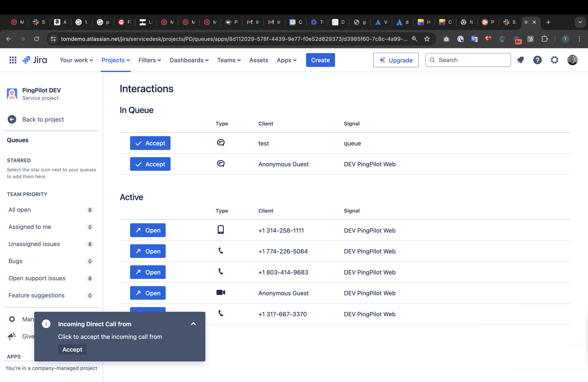
Task: Open the settings gear in the header
Action: pos(554,60)
